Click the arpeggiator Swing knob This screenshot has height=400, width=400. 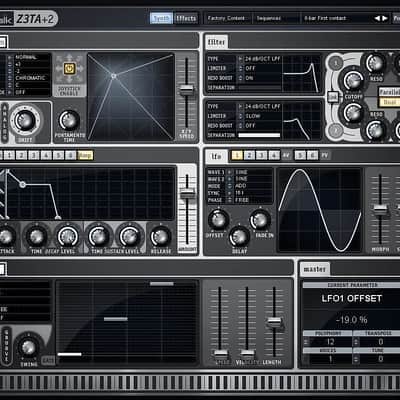28,347
